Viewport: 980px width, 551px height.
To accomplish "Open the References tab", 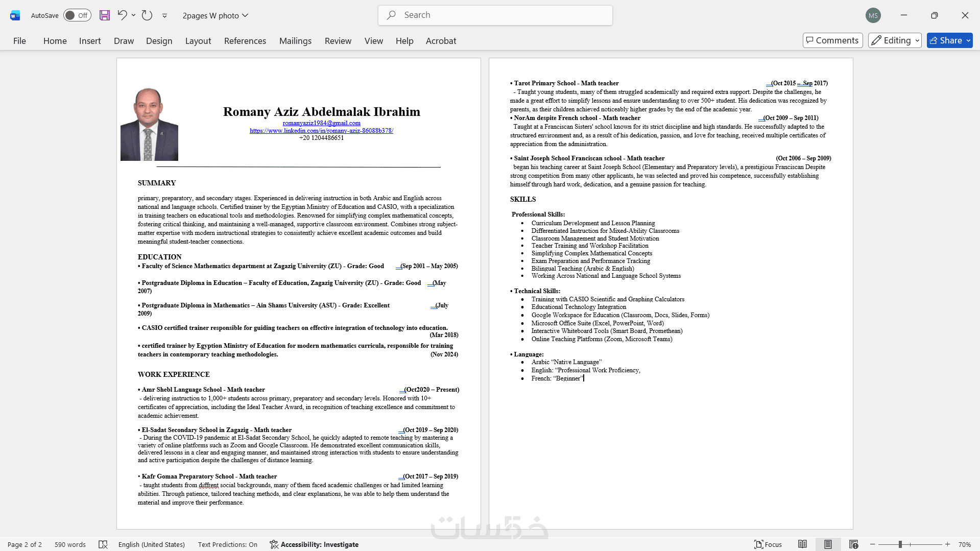I will (x=245, y=41).
